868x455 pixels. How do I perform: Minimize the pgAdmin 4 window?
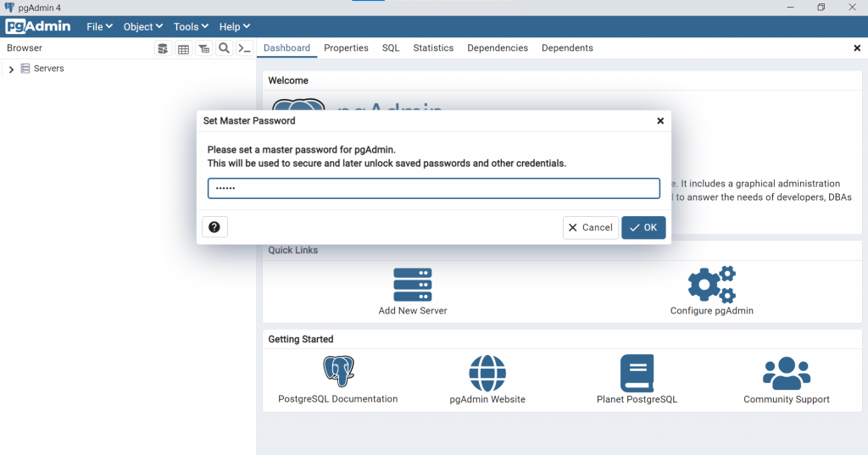click(790, 7)
